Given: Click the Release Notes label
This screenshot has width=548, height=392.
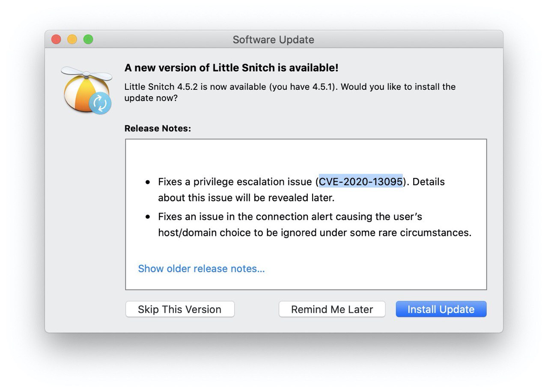Looking at the screenshot, I should (158, 128).
